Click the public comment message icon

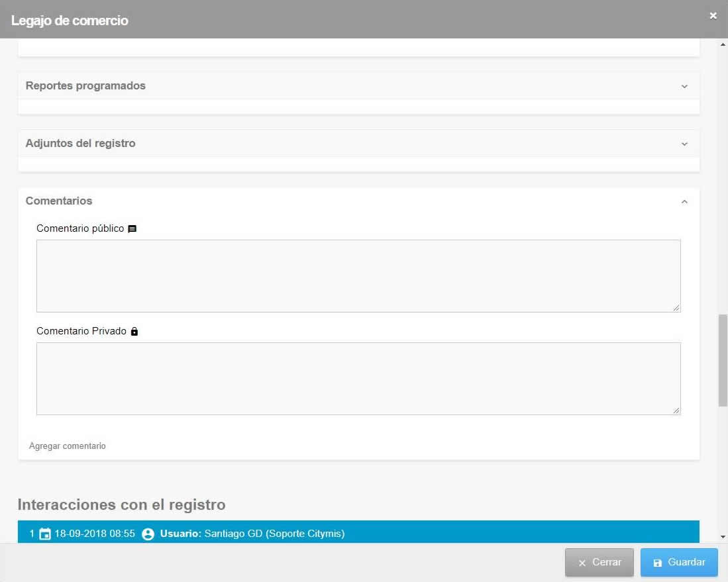[x=132, y=229]
